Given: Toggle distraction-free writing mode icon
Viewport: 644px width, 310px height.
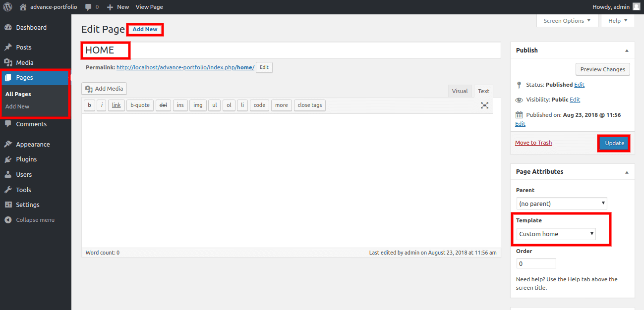Looking at the screenshot, I should tap(484, 105).
